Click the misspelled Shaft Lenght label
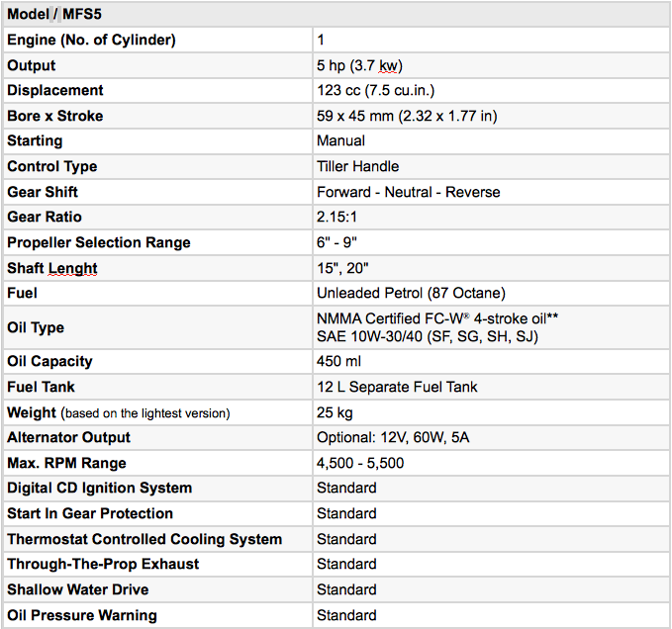 click(x=52, y=268)
